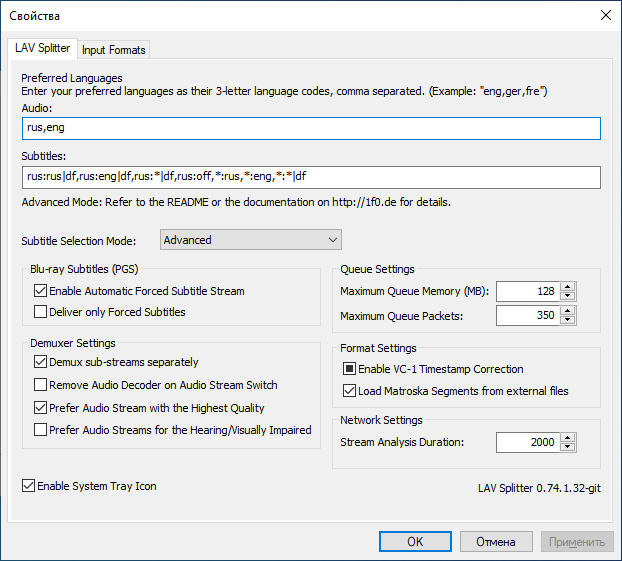
Task: Click into the Audio languages field
Action: click(x=310, y=128)
